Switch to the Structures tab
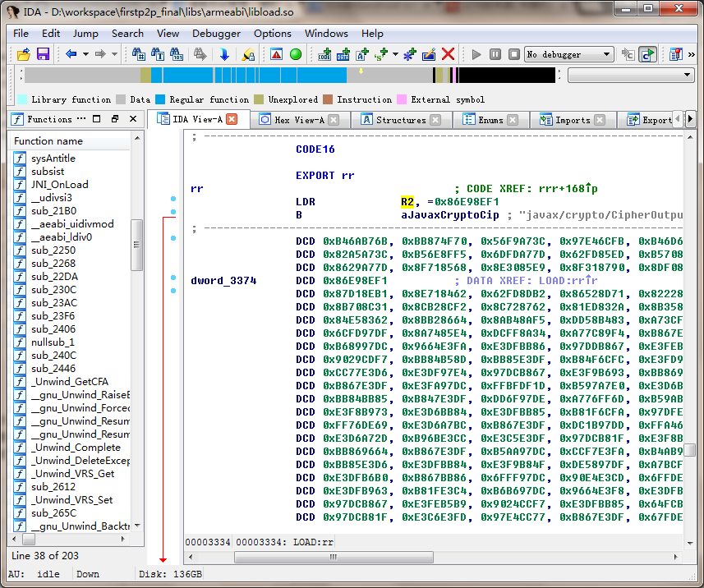 (400, 120)
